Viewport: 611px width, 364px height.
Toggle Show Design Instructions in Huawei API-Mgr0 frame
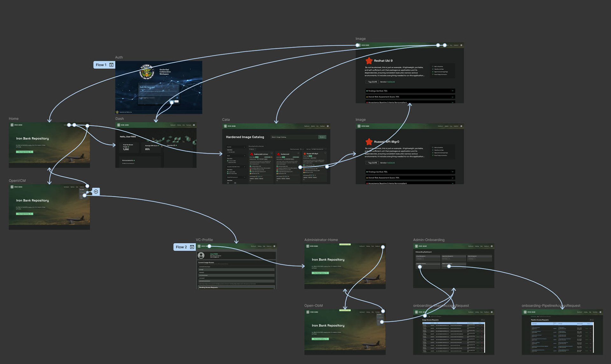pyautogui.click(x=440, y=155)
